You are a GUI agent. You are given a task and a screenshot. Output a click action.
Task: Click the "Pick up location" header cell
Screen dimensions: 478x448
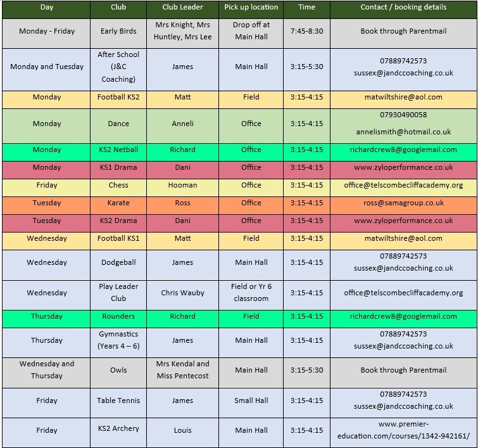click(x=251, y=8)
